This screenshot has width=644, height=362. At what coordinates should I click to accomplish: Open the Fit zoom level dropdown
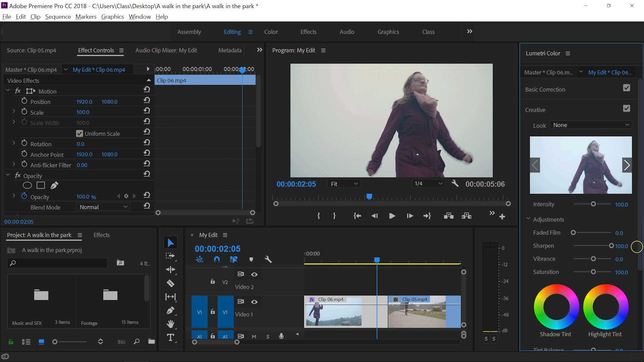344,184
